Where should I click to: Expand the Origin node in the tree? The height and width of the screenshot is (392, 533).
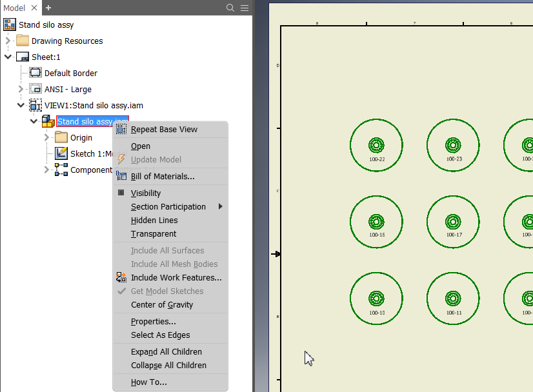pos(45,137)
